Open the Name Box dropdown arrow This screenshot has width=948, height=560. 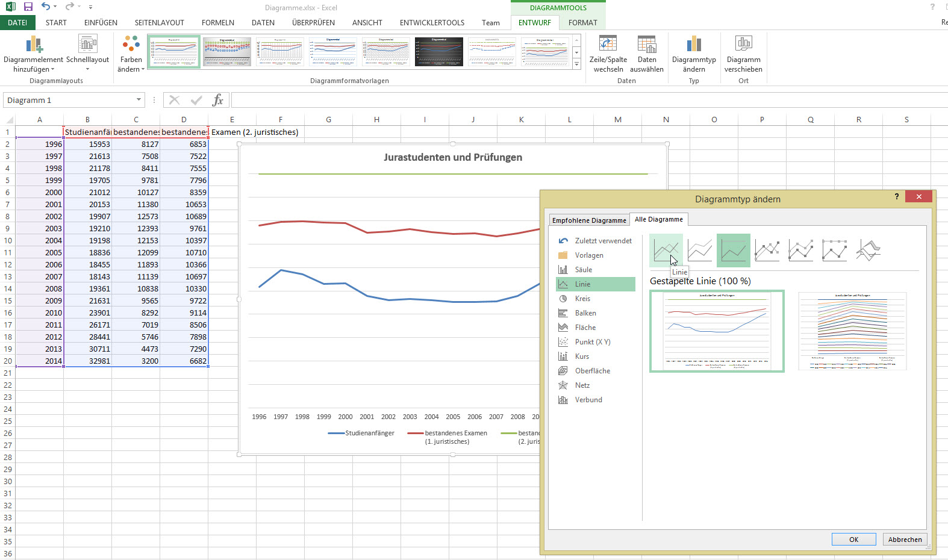pyautogui.click(x=139, y=100)
